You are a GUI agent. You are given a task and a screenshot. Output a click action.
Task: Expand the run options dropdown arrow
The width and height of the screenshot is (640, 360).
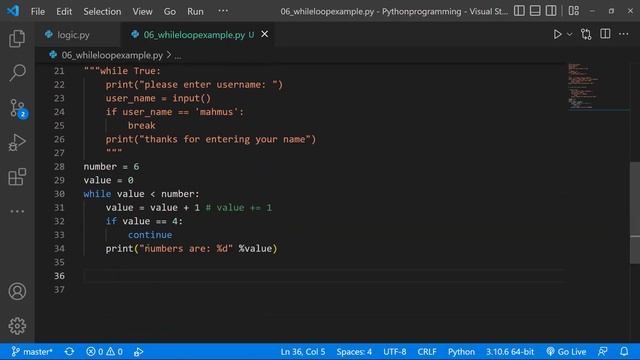(569, 34)
